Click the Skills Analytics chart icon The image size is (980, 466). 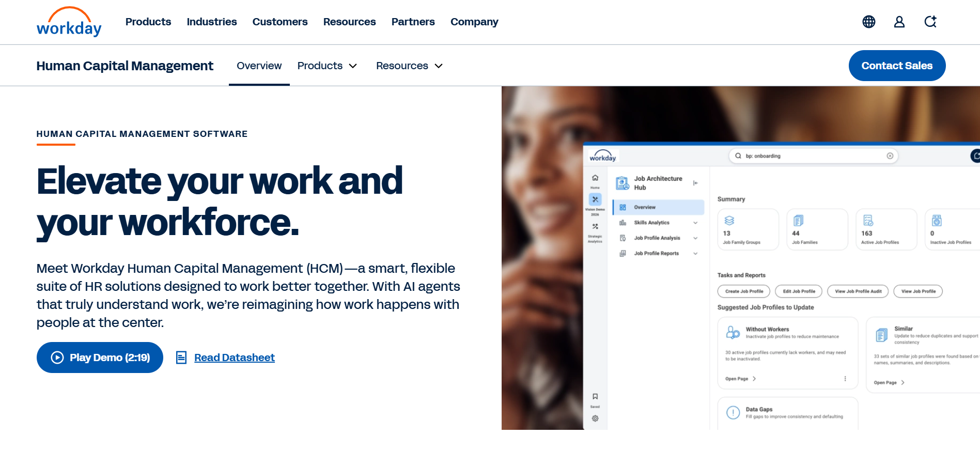pos(623,223)
